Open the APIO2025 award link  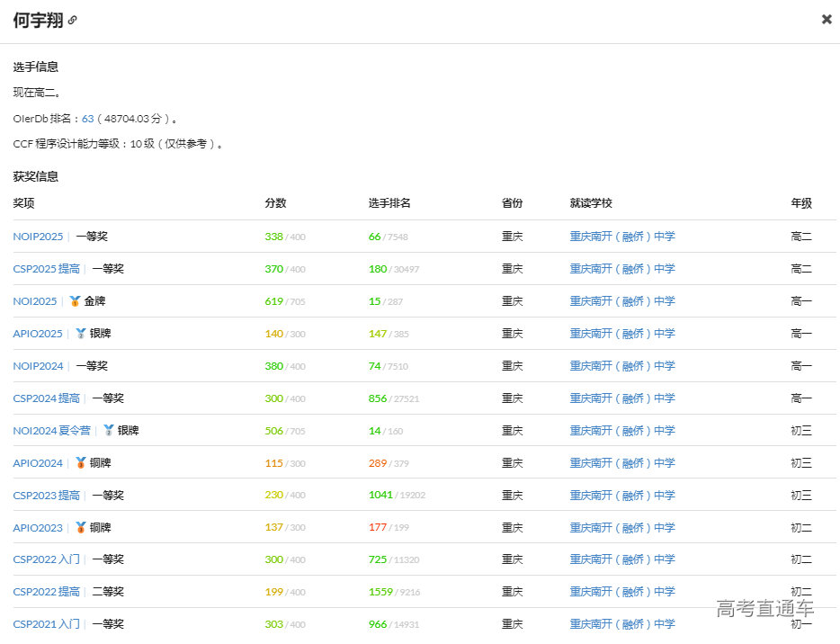click(37, 333)
